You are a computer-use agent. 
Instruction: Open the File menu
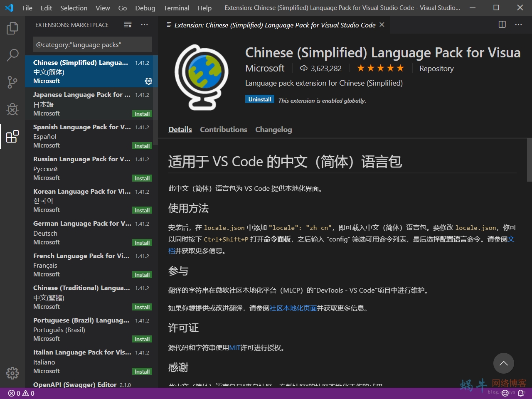[x=27, y=8]
